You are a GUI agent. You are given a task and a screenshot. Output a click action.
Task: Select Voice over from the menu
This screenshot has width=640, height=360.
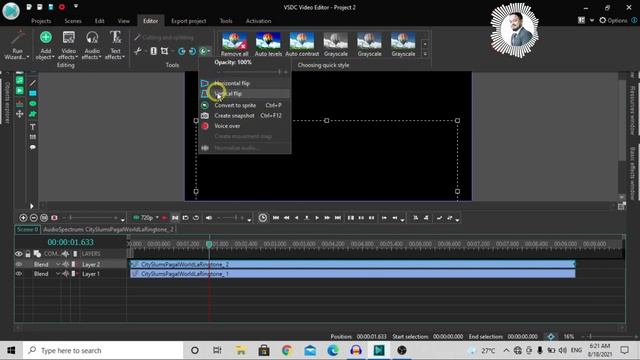[245, 126]
